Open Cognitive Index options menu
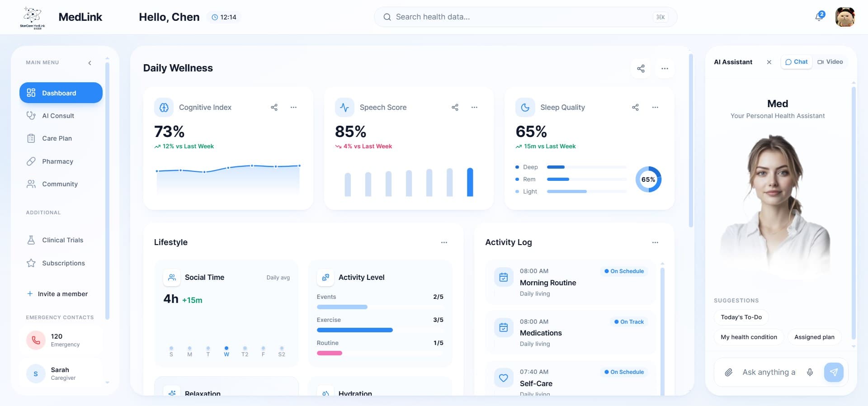868x406 pixels. click(293, 107)
